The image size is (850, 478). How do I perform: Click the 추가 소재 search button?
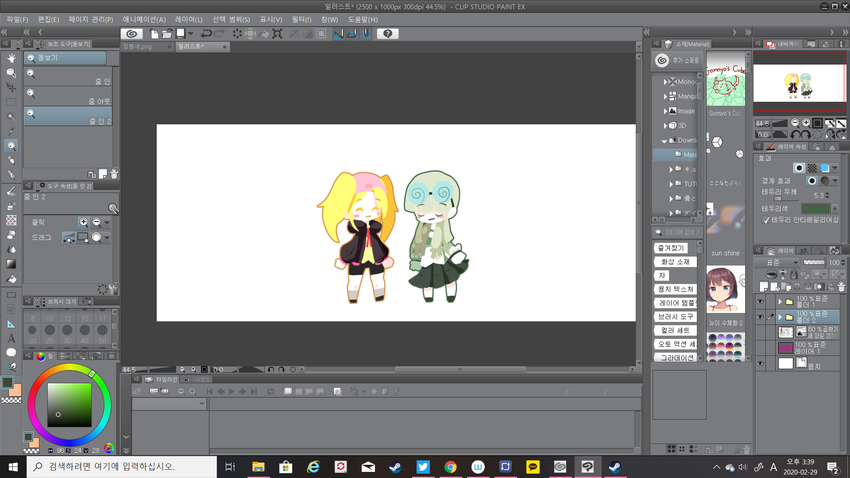678,60
